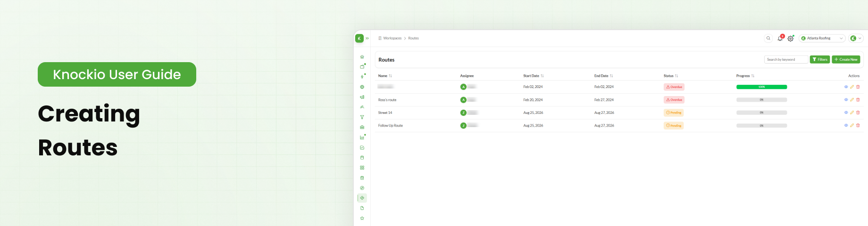This screenshot has height=226, width=868.
Task: Edit Ross's route with pencil icon
Action: (x=852, y=100)
